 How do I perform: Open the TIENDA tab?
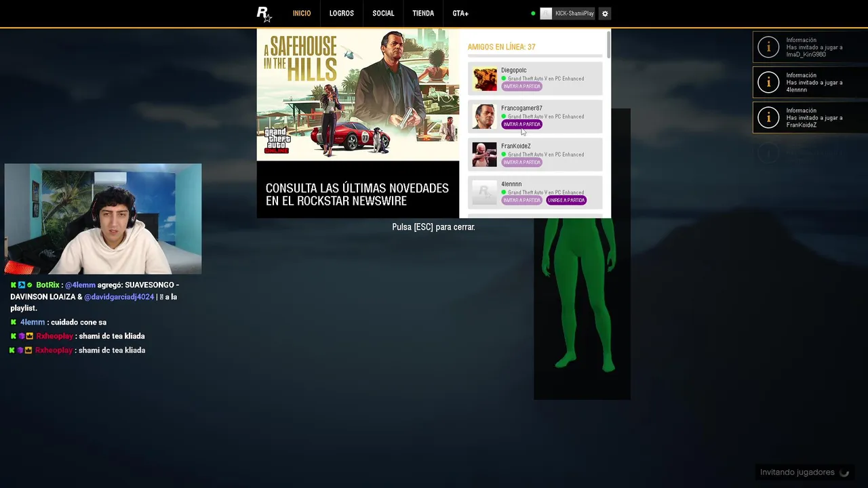tap(423, 14)
